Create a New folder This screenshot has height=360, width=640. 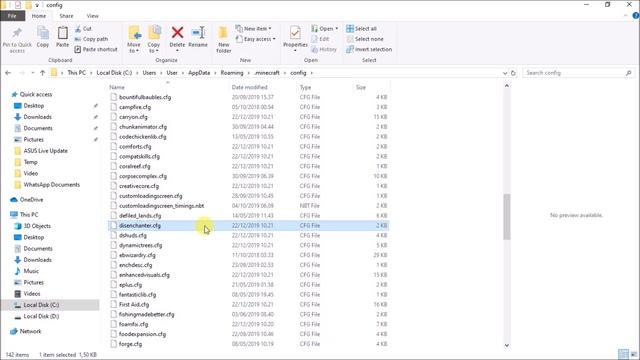tap(223, 40)
